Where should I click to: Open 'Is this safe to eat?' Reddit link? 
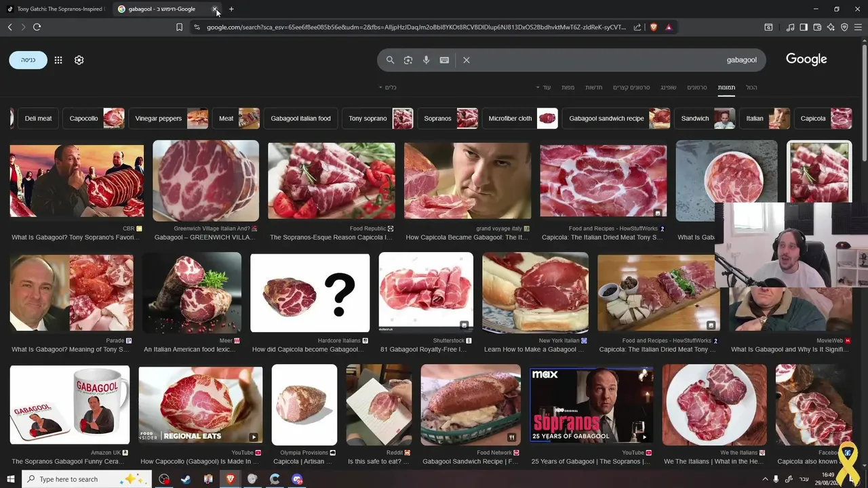pos(378,462)
